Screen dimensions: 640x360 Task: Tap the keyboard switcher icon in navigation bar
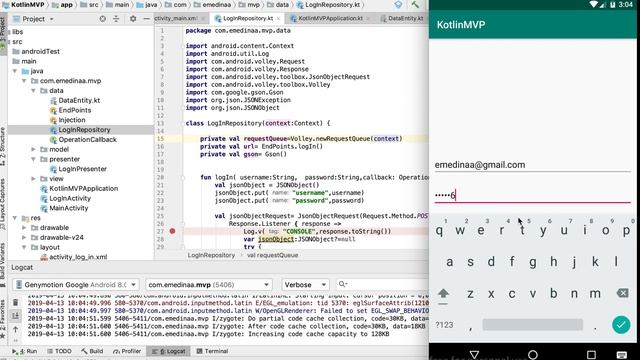click(622, 354)
